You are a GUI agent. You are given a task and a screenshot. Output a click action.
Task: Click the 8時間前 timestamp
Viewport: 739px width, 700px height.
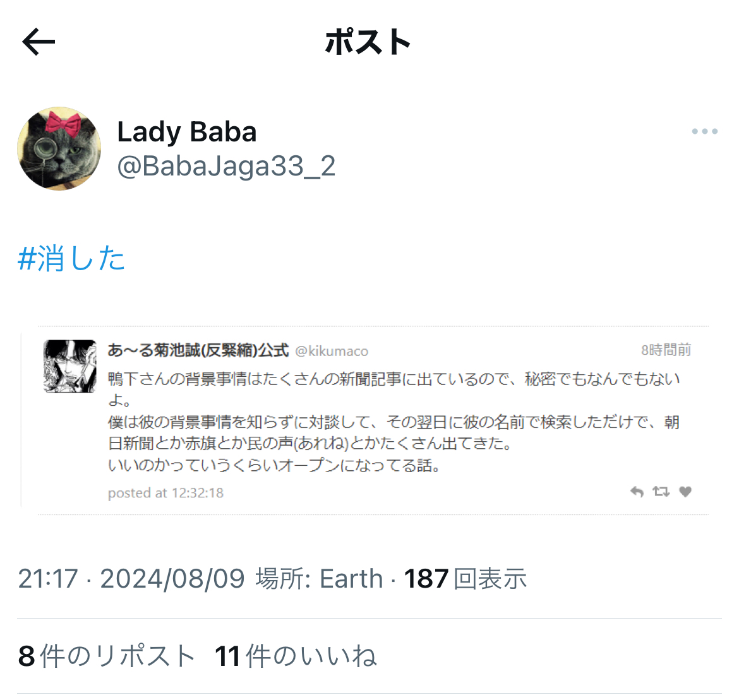point(666,350)
